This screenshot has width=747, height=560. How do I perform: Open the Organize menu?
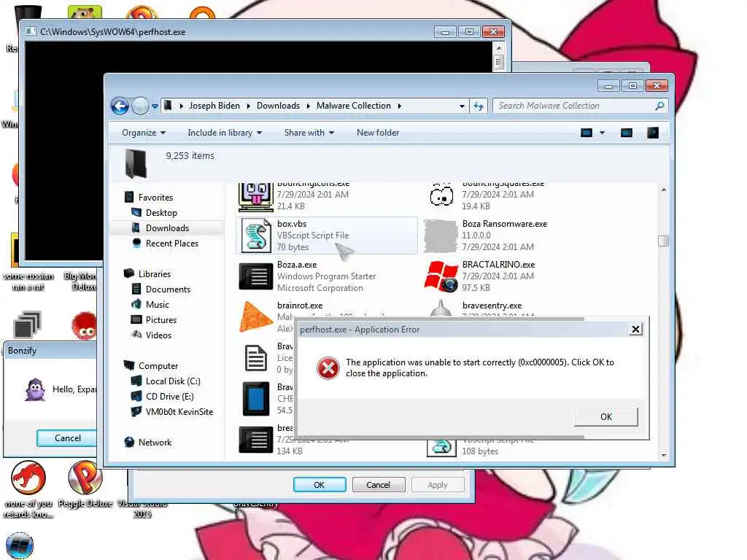144,133
